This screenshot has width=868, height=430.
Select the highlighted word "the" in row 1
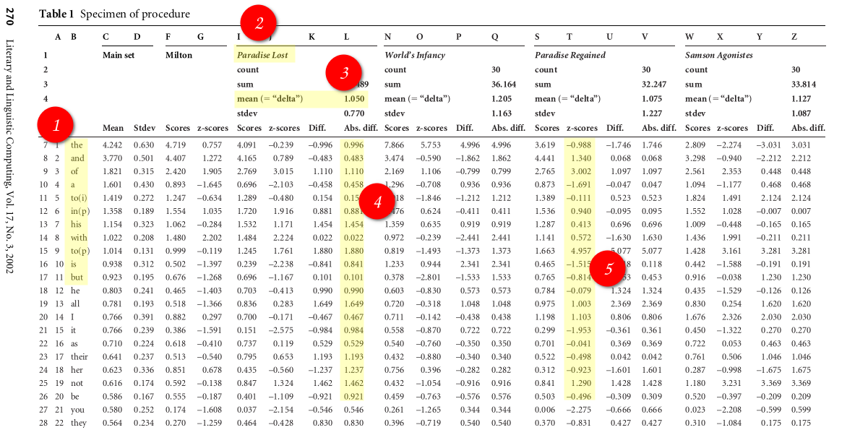click(x=77, y=145)
